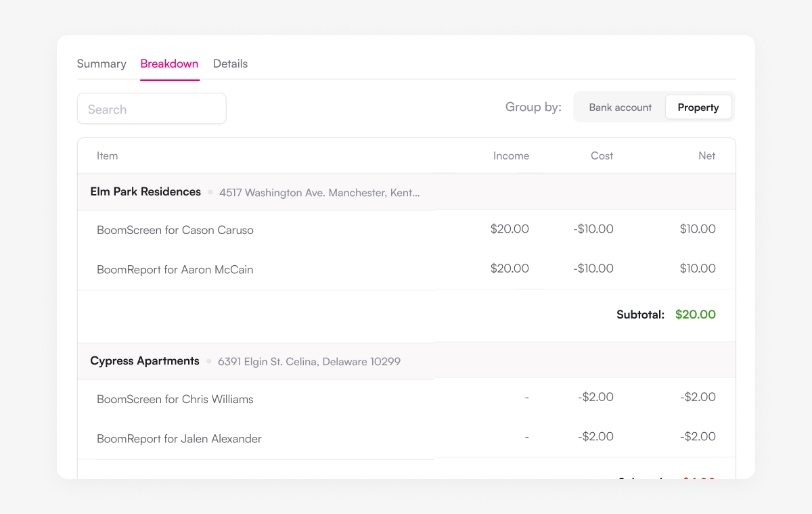Click Jalen Alexander net -$2.00

(698, 436)
